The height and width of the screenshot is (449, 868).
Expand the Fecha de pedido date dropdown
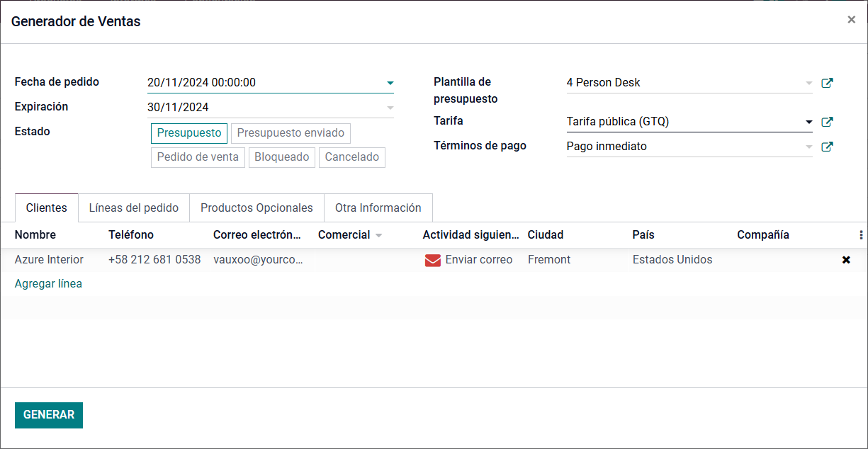point(390,83)
